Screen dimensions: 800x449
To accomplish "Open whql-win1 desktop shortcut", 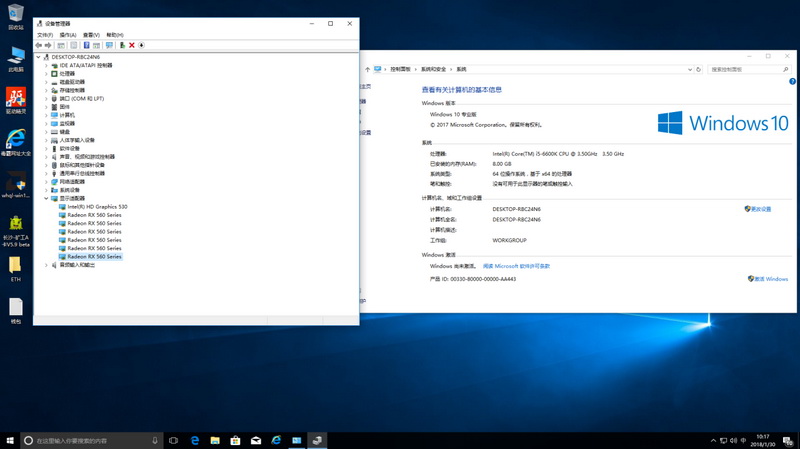I will [16, 185].
